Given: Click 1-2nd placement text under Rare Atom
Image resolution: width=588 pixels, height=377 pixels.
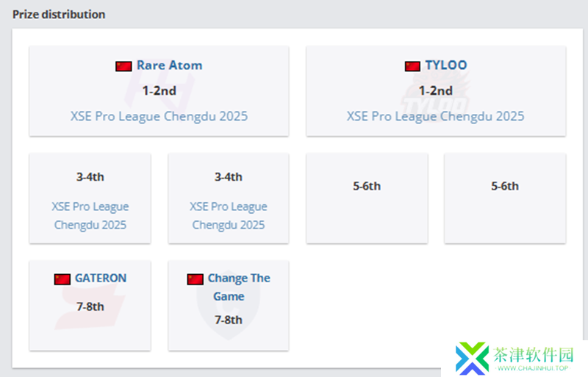Looking at the screenshot, I should (x=159, y=91).
